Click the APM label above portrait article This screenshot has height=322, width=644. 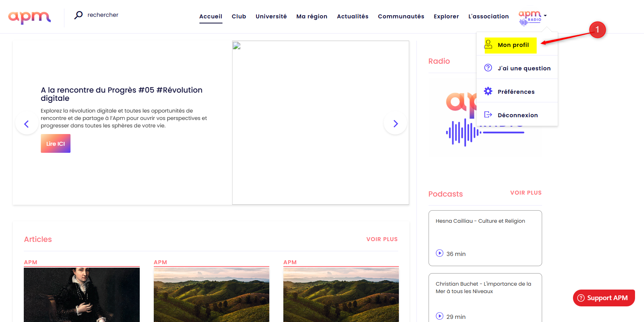pos(30,262)
